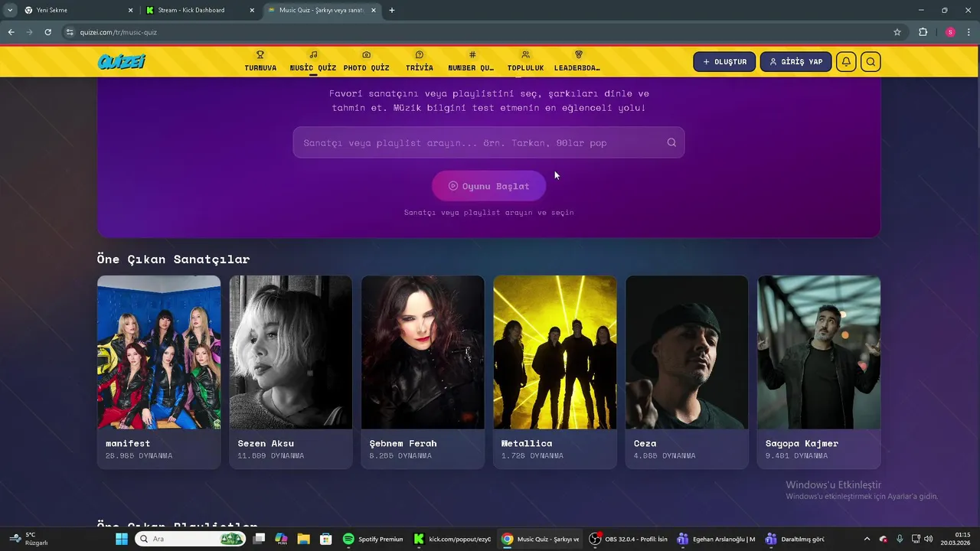The height and width of the screenshot is (551, 980).
Task: Show hidden system tray icons
Action: (867, 539)
